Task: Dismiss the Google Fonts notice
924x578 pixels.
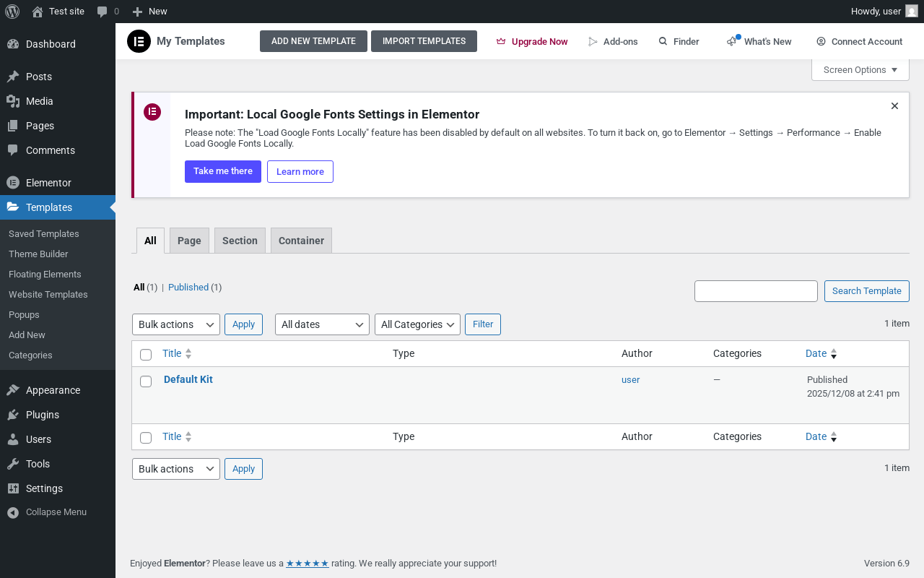Action: 894,106
